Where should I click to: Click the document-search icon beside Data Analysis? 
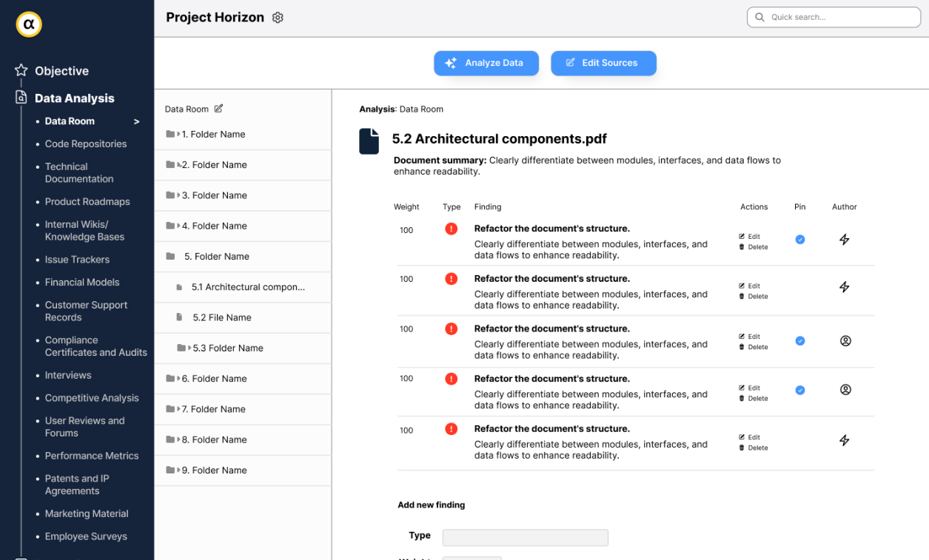tap(21, 98)
